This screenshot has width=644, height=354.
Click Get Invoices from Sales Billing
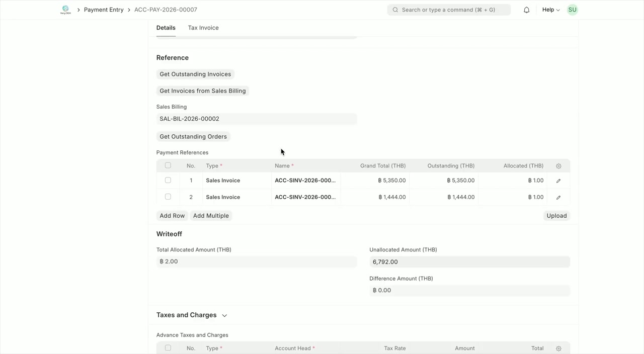point(203,91)
